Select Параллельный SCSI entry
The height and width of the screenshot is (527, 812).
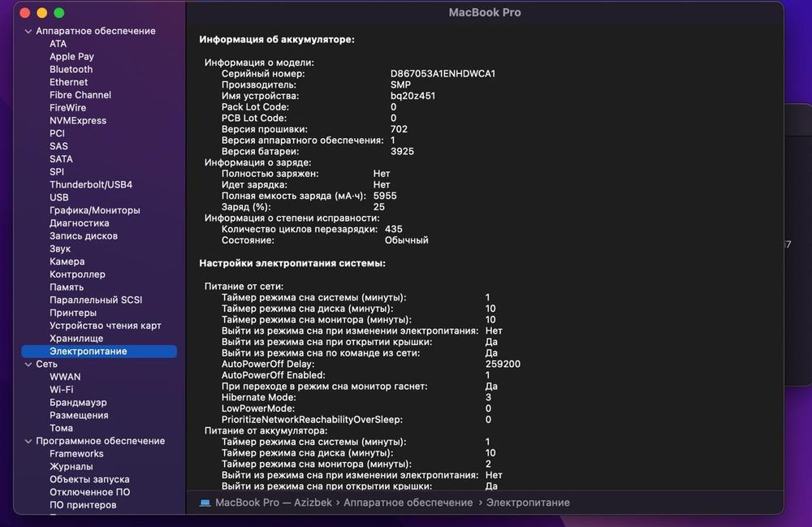(96, 300)
